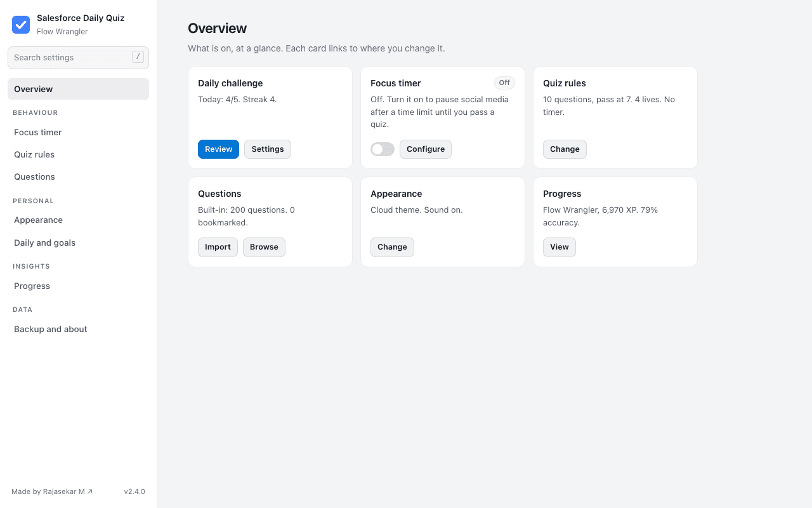Click the Progress card heading
Viewport: 812px width, 508px height.
pyautogui.click(x=562, y=194)
